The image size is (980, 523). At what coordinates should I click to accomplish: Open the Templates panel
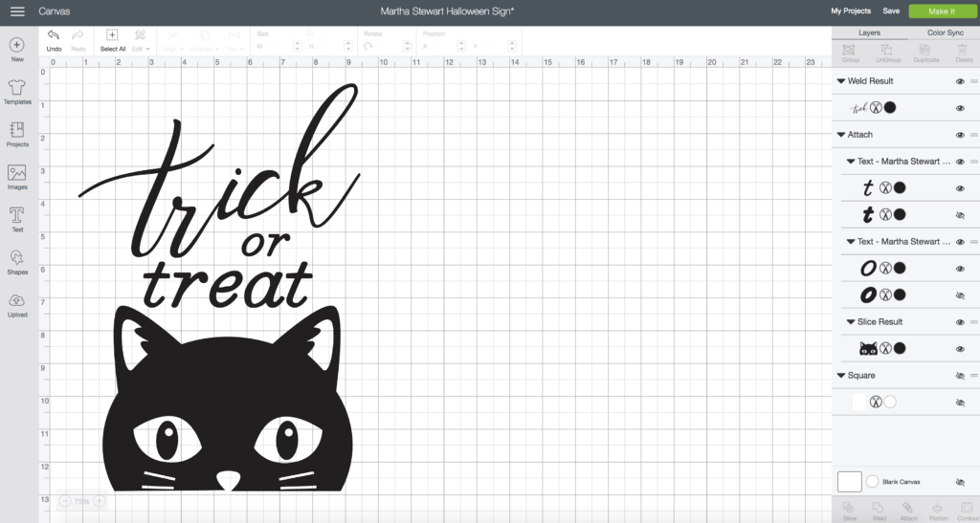click(x=17, y=92)
